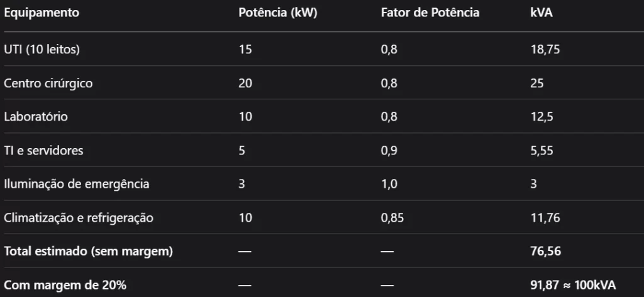644x297 pixels.
Task: Select the 0,9 power factor cell
Action: click(389, 151)
